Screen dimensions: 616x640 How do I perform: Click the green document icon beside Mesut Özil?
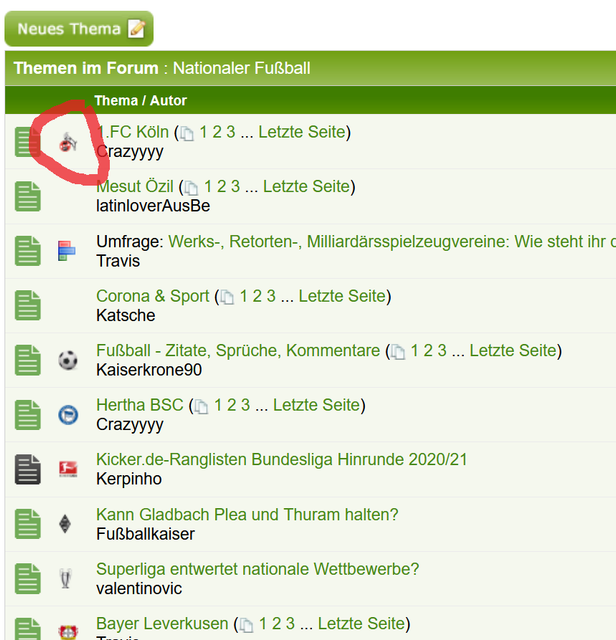click(x=28, y=196)
